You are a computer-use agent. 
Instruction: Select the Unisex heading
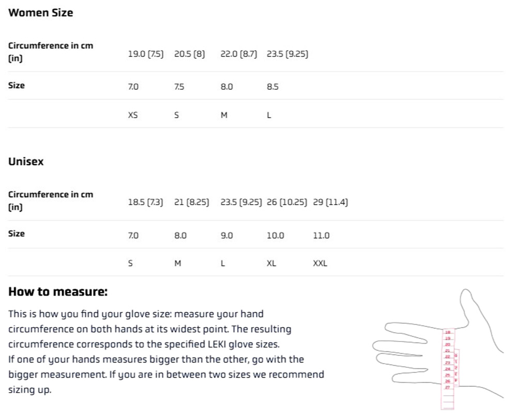(x=26, y=162)
